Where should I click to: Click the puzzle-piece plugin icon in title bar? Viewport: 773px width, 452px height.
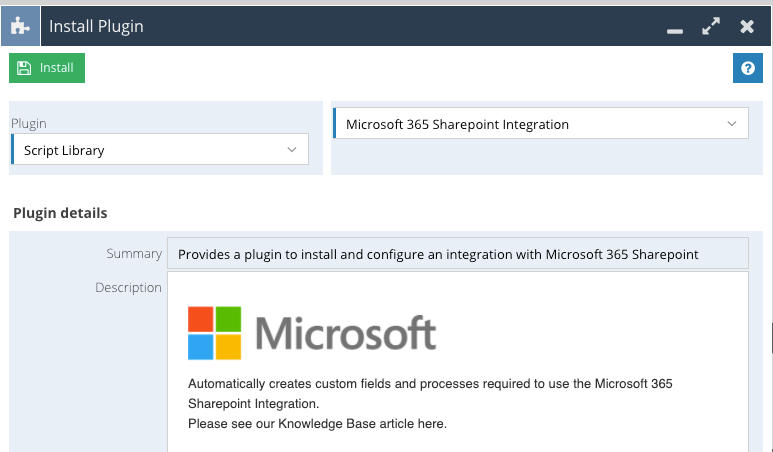click(20, 26)
